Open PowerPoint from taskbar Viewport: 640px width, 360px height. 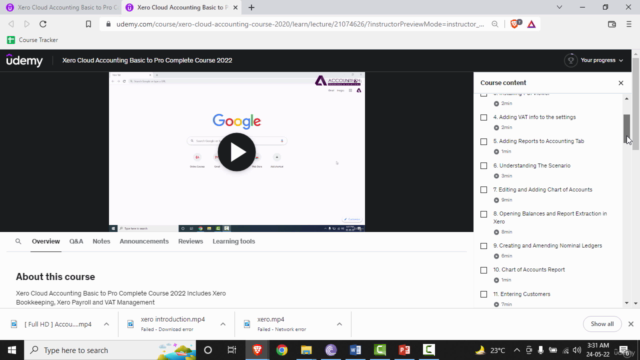[404, 350]
